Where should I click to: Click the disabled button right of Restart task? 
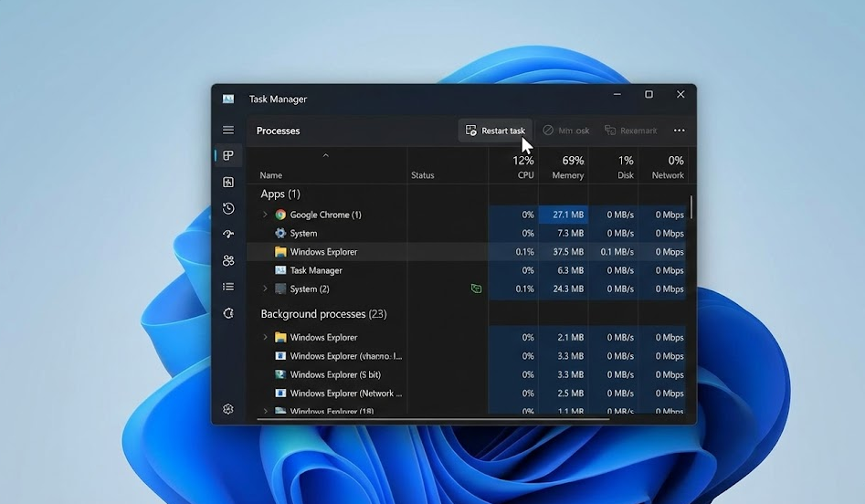tap(566, 131)
